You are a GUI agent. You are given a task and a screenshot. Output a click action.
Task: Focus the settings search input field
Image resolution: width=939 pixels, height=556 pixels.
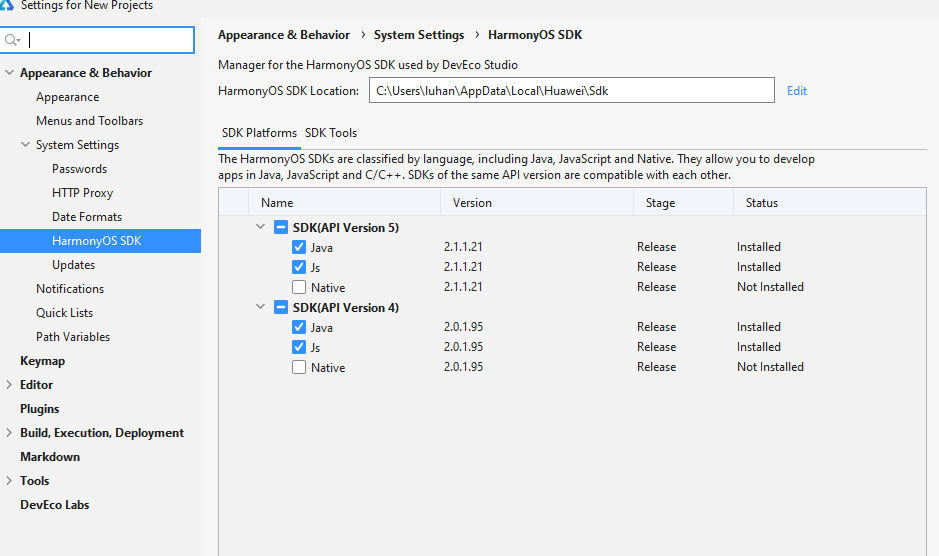click(x=97, y=40)
